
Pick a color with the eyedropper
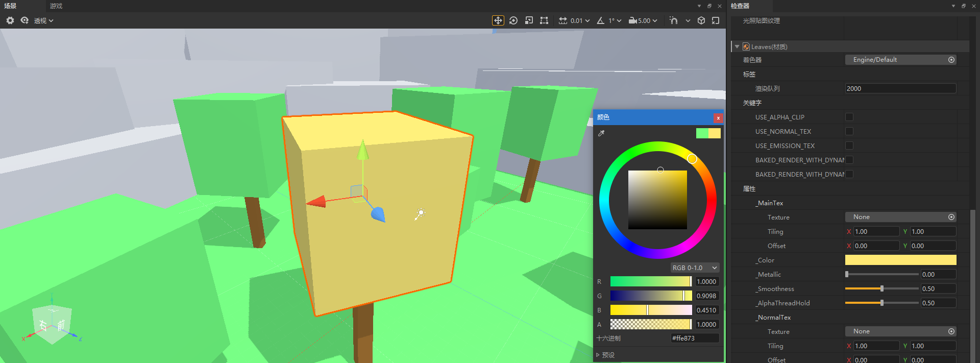pyautogui.click(x=601, y=133)
